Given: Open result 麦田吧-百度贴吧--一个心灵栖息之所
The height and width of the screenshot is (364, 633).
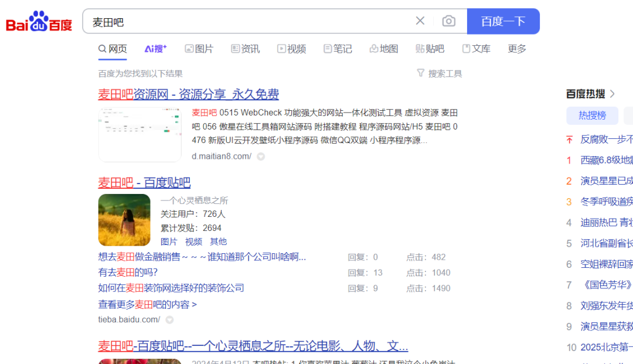Looking at the screenshot, I should pos(253,346).
